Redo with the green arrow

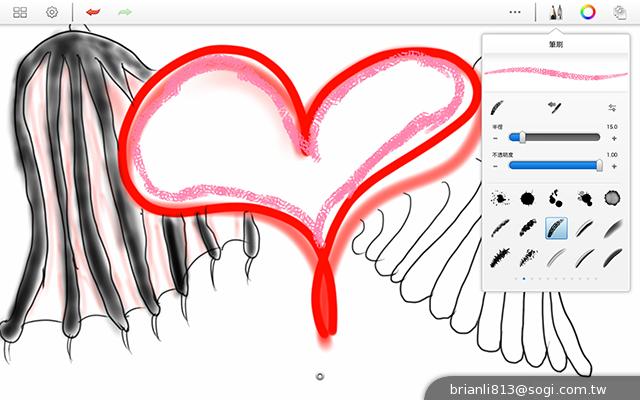(125, 12)
